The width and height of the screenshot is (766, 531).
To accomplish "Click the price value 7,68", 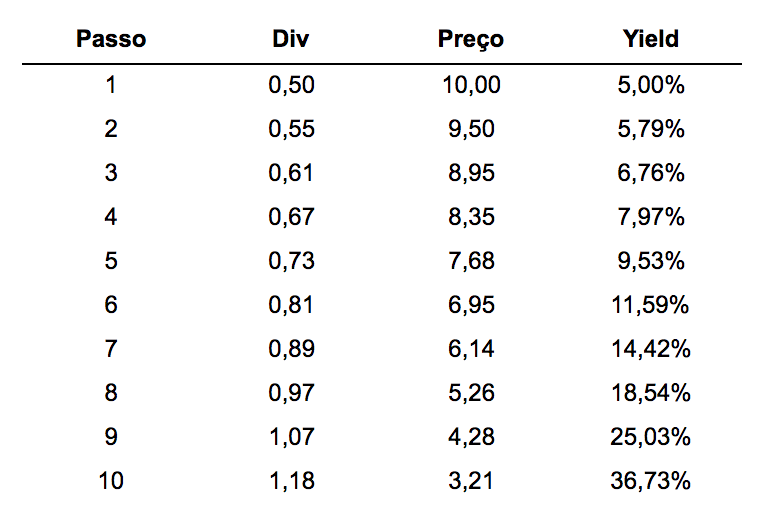I will [x=471, y=261].
